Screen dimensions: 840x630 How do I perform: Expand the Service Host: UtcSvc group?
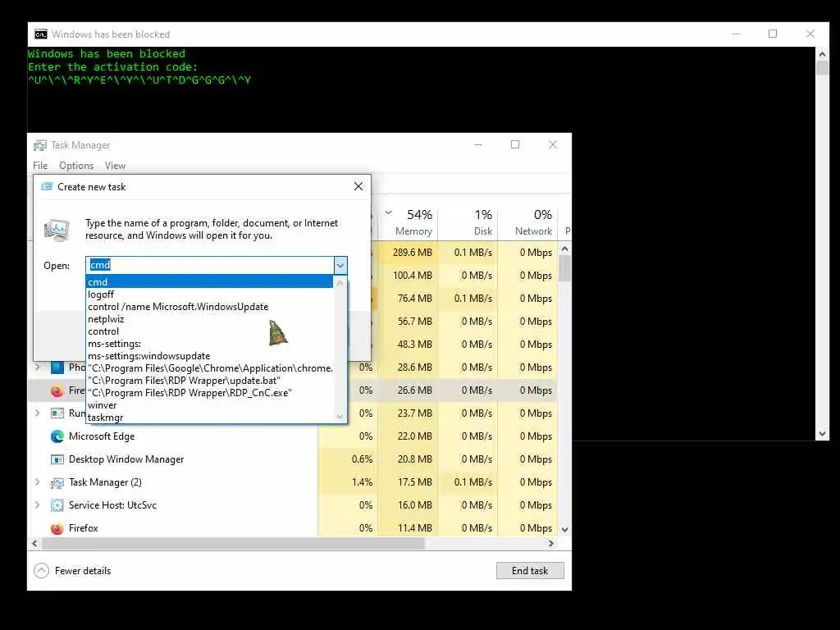click(x=37, y=505)
